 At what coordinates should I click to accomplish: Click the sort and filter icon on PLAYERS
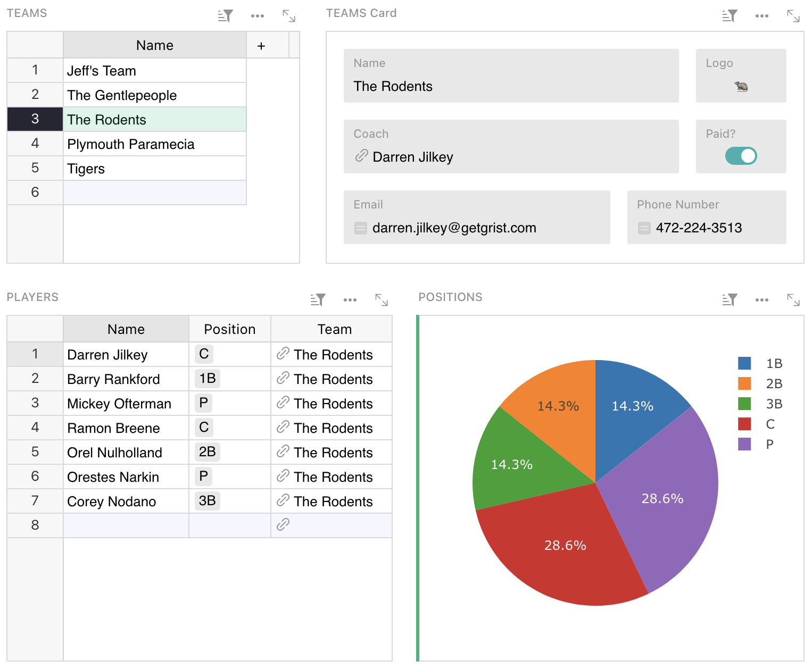tap(317, 299)
